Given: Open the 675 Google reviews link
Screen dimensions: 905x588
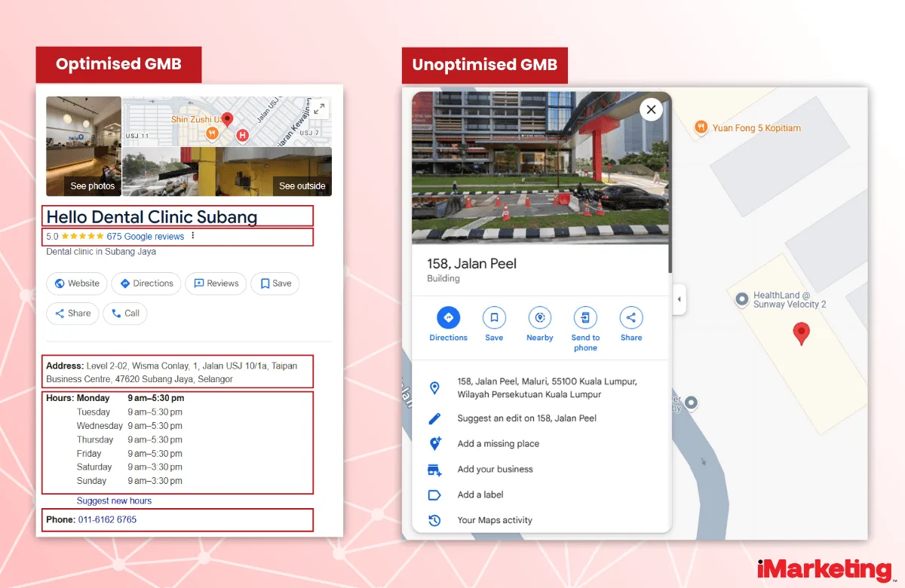Looking at the screenshot, I should [146, 237].
